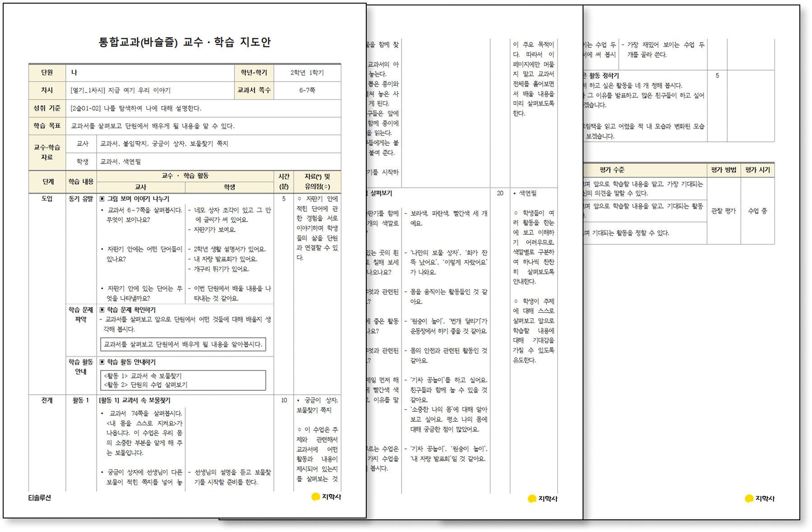Click the 지학사 logo on the first page
Image resolution: width=812 pixels, height=532 pixels.
tap(326, 497)
